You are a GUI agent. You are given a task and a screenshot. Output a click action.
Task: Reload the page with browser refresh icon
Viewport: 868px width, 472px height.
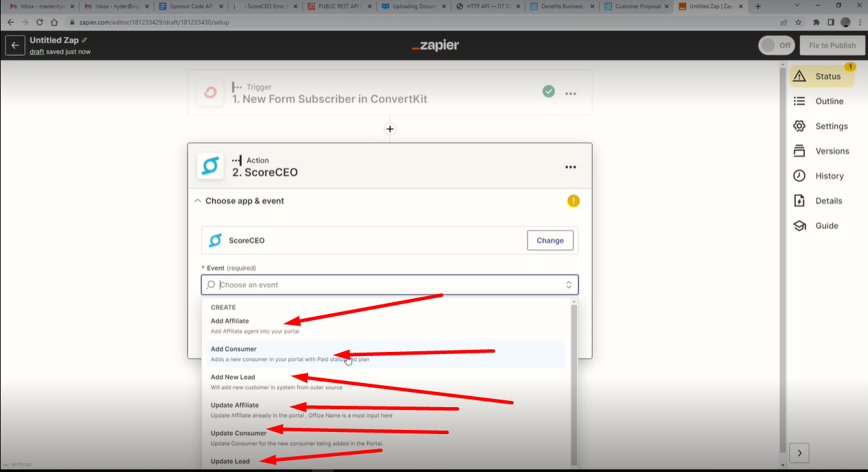[39, 22]
